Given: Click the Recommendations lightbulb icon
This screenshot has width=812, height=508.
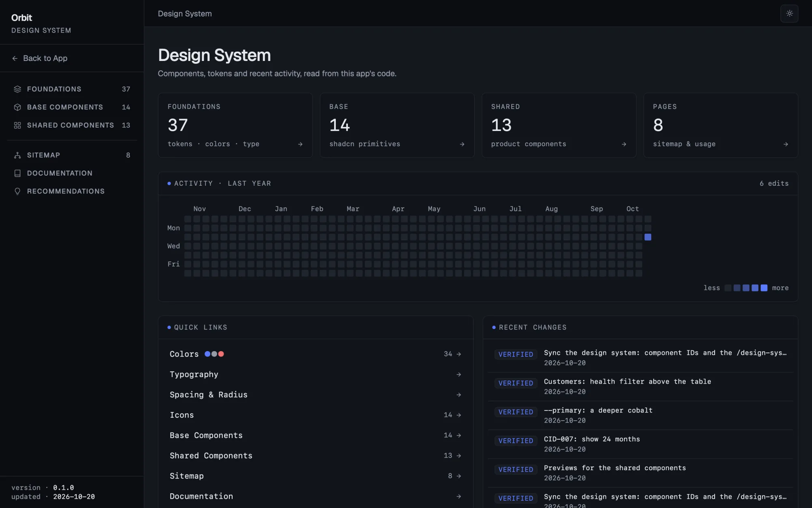Looking at the screenshot, I should pos(17,191).
